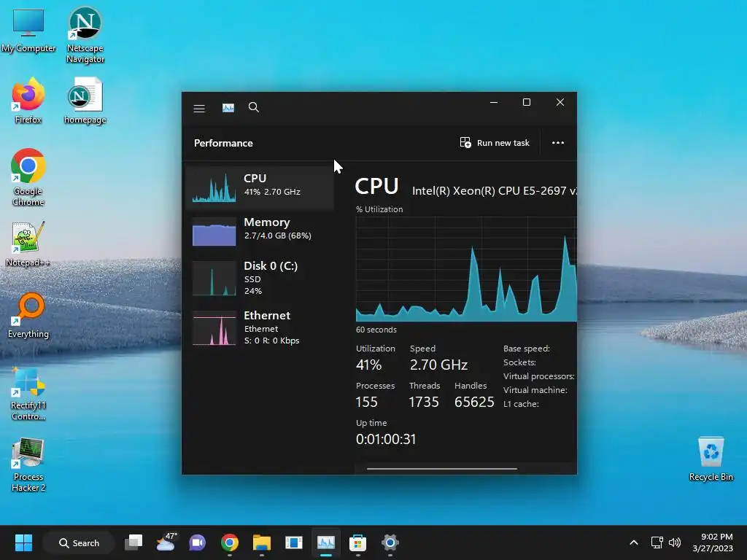The width and height of the screenshot is (747, 560).
Task: Click the Speed value 2.70 GHz
Action: pos(438,365)
